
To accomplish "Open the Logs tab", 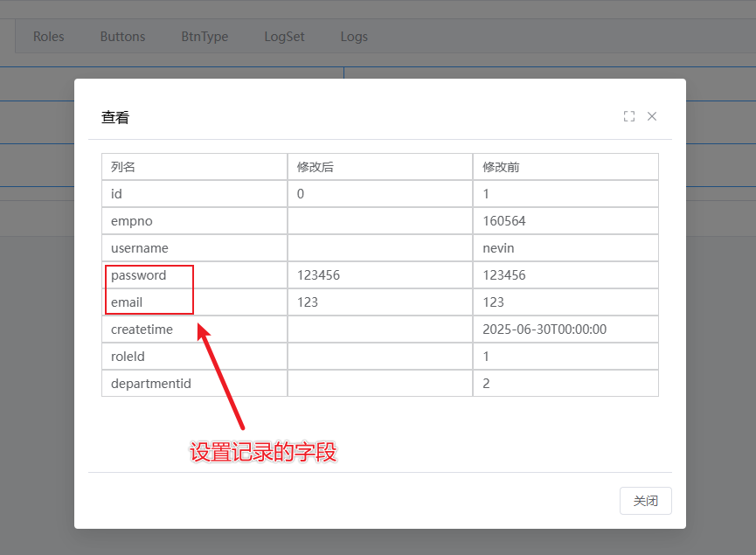I will [354, 37].
